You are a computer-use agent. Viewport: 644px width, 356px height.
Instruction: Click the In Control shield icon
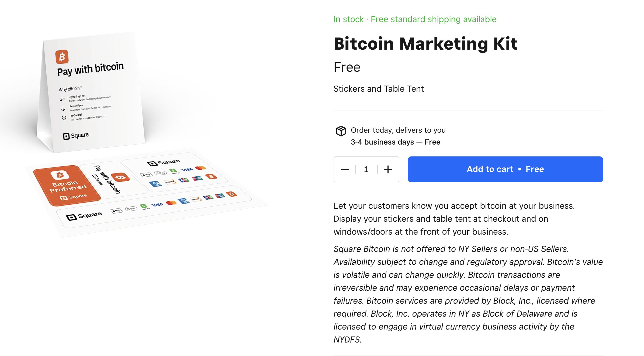coord(64,118)
